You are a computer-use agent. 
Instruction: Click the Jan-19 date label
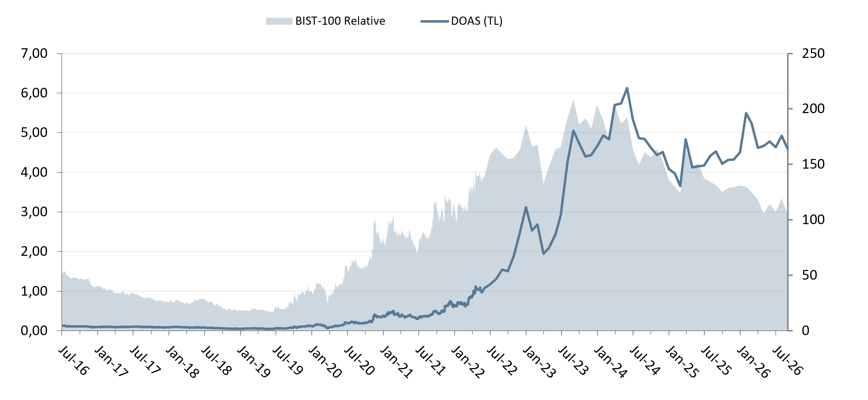254,362
